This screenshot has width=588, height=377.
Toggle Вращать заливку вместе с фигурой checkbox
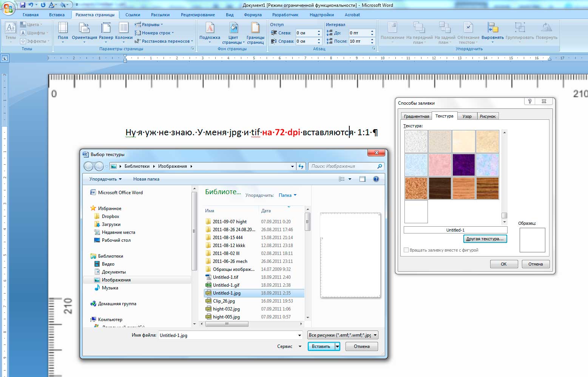[x=406, y=250]
